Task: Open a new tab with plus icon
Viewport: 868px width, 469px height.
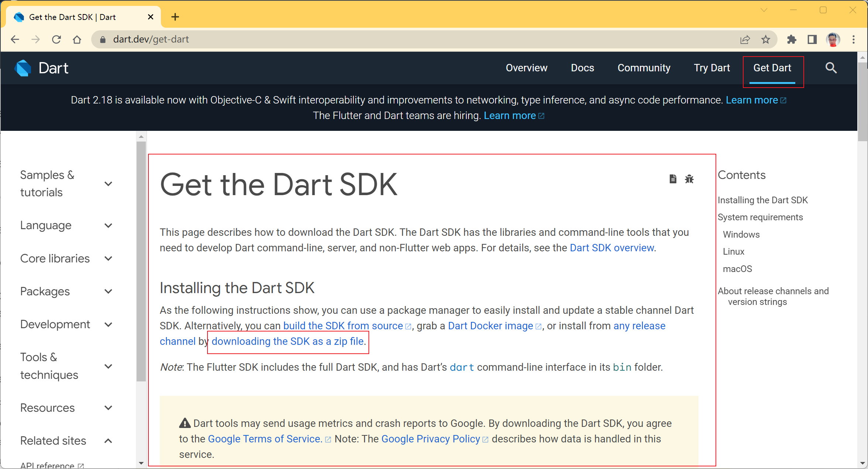Action: pos(175,17)
